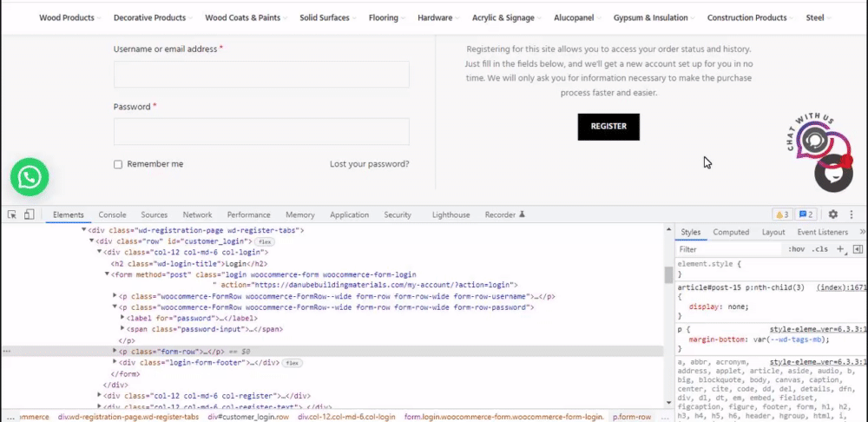Viewport: 868px width, 422px height.
Task: Open the Event Listeners tab
Action: (x=823, y=232)
